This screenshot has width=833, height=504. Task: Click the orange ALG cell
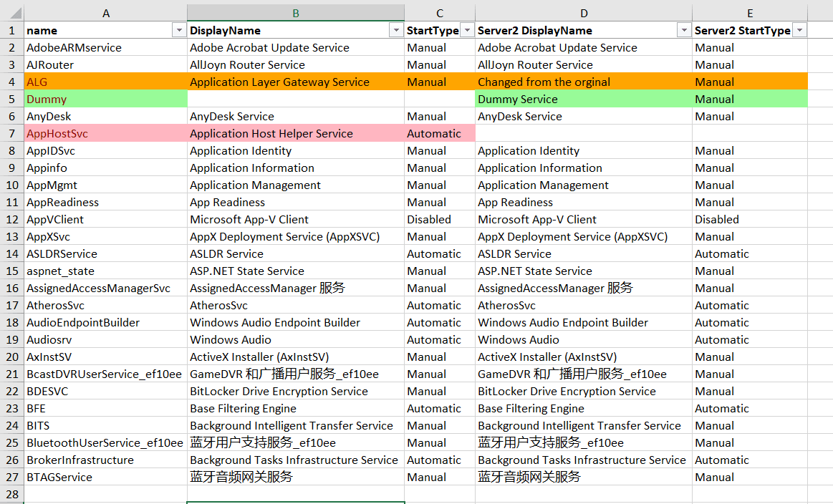point(106,82)
